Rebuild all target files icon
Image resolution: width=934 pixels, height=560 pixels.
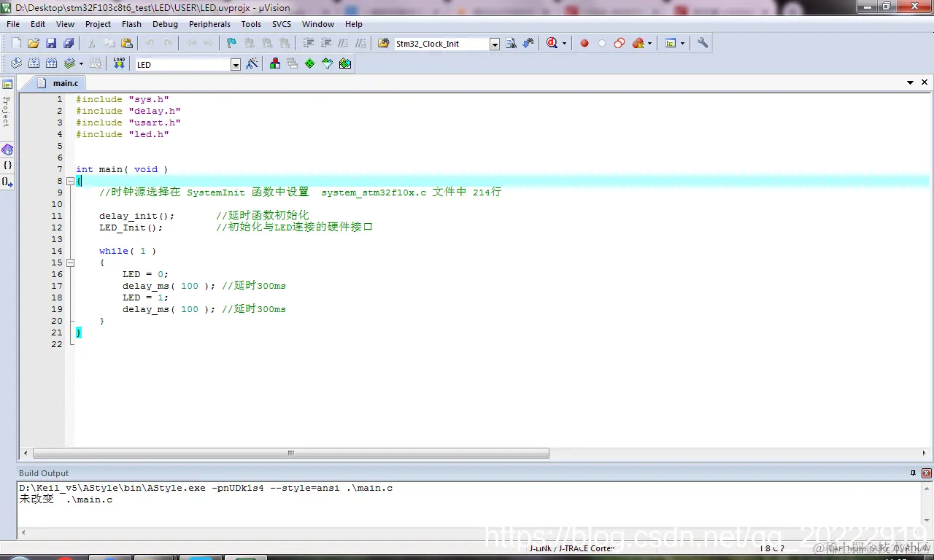(x=52, y=64)
